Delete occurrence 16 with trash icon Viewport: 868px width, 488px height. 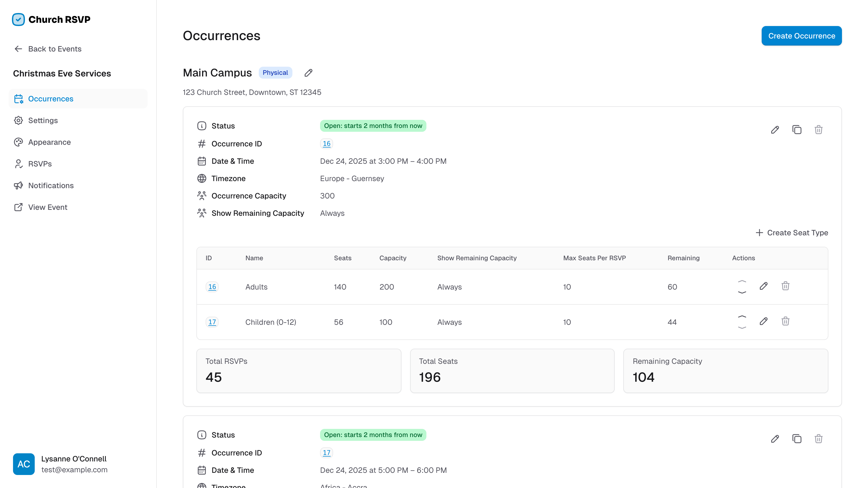click(818, 130)
